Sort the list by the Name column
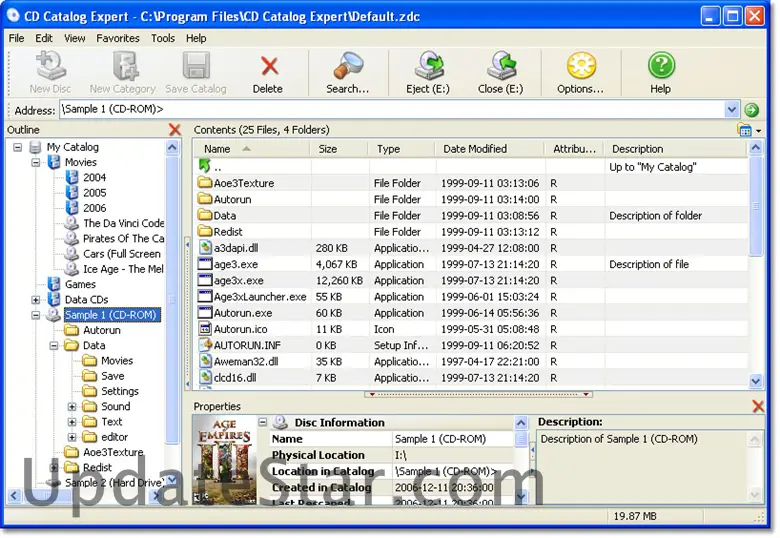 252,149
